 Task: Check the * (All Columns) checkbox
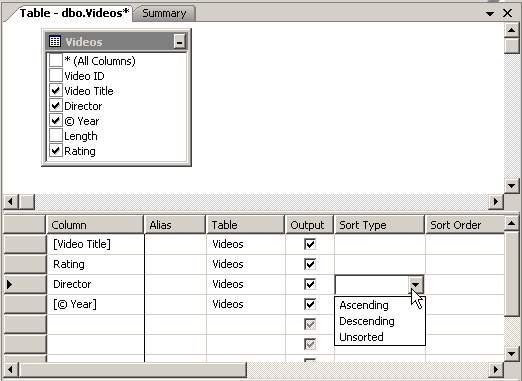click(55, 61)
